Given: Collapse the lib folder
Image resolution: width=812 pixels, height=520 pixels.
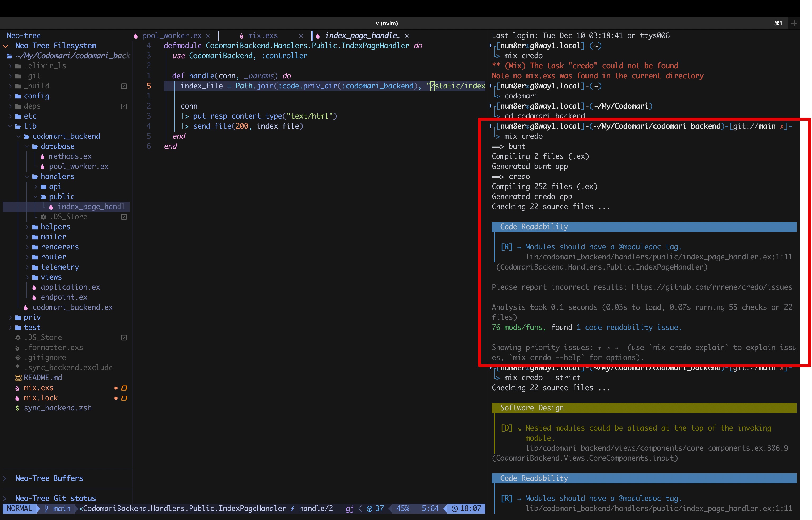Looking at the screenshot, I should (x=10, y=126).
